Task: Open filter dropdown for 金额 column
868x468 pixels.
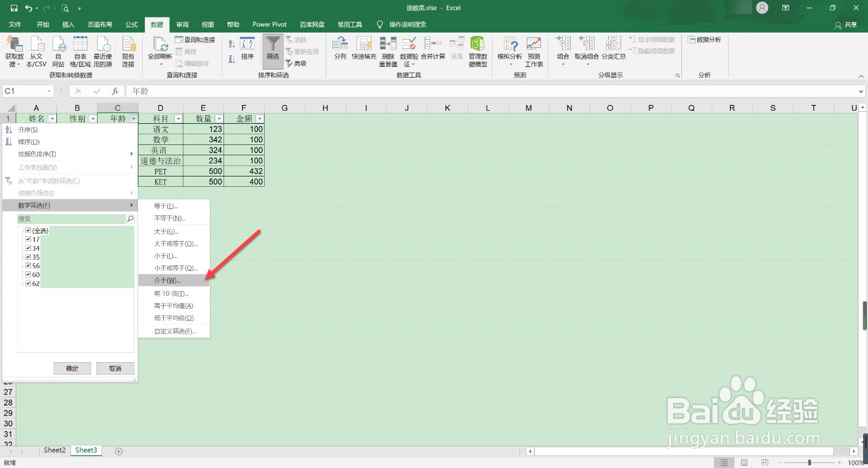Action: click(260, 118)
